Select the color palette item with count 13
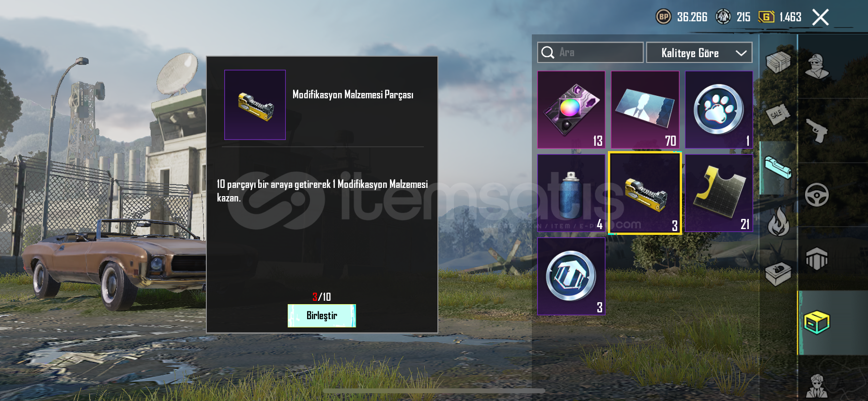 tap(571, 110)
